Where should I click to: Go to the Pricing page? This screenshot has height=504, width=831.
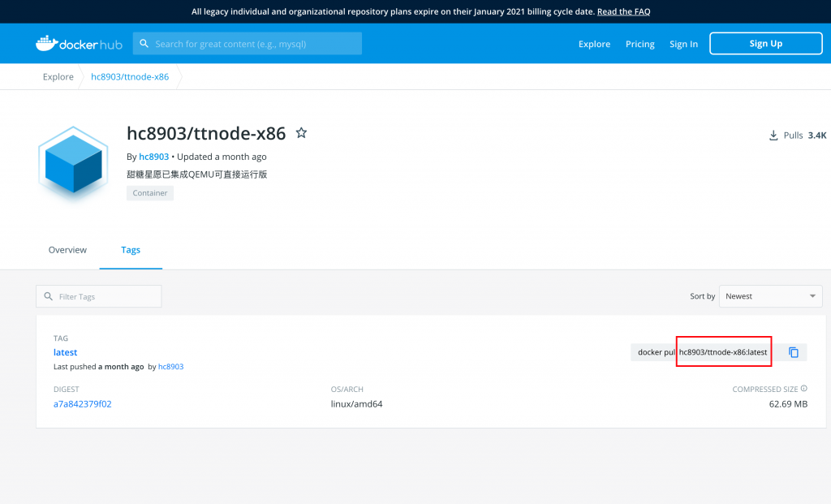coord(639,44)
